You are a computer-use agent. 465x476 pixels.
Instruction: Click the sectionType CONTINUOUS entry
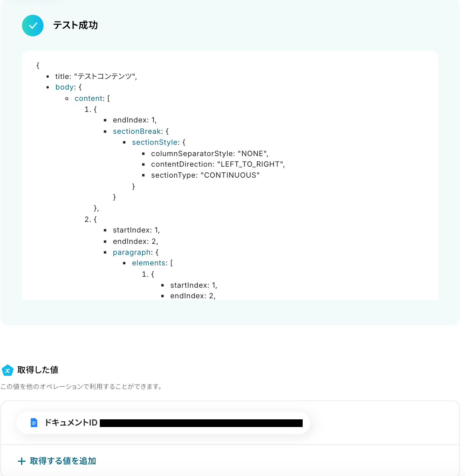205,175
